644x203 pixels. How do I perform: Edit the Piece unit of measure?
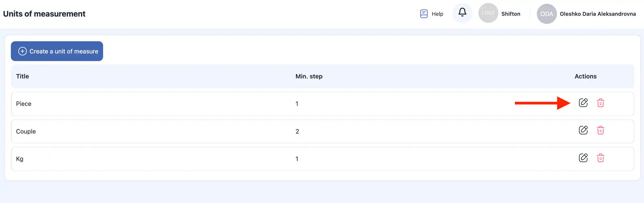(583, 103)
